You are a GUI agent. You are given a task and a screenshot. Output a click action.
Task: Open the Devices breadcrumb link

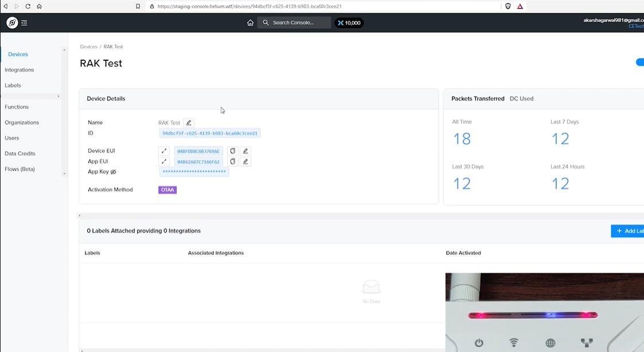(x=88, y=47)
